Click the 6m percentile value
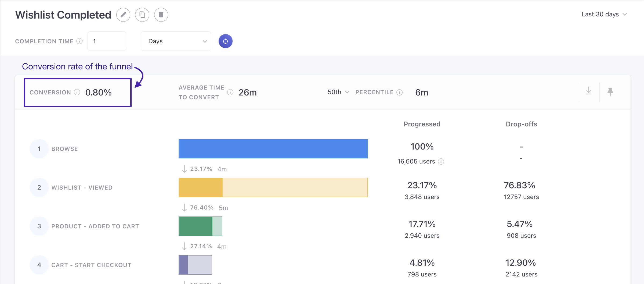 pos(422,92)
